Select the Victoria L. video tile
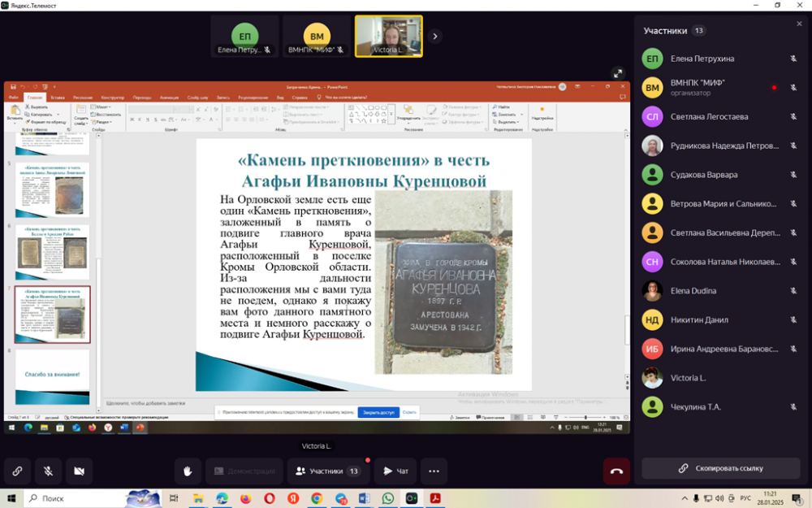Screen dimensions: 812x508 (x=388, y=37)
